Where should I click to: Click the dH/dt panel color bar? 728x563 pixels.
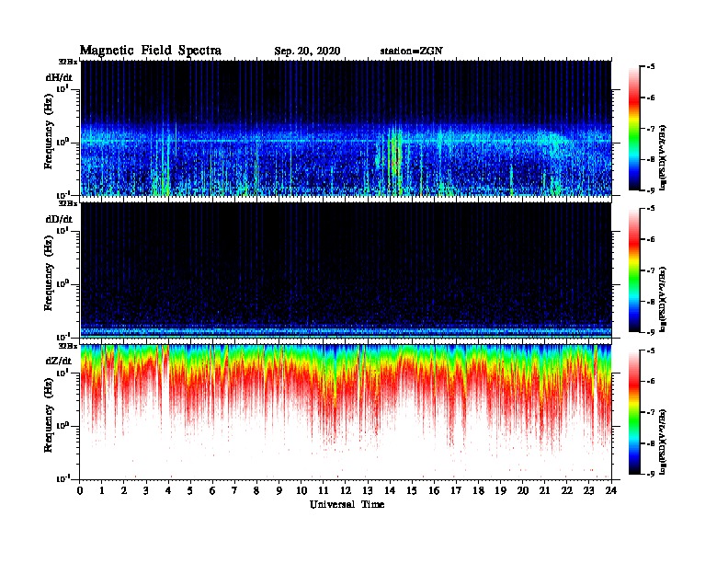click(x=634, y=128)
